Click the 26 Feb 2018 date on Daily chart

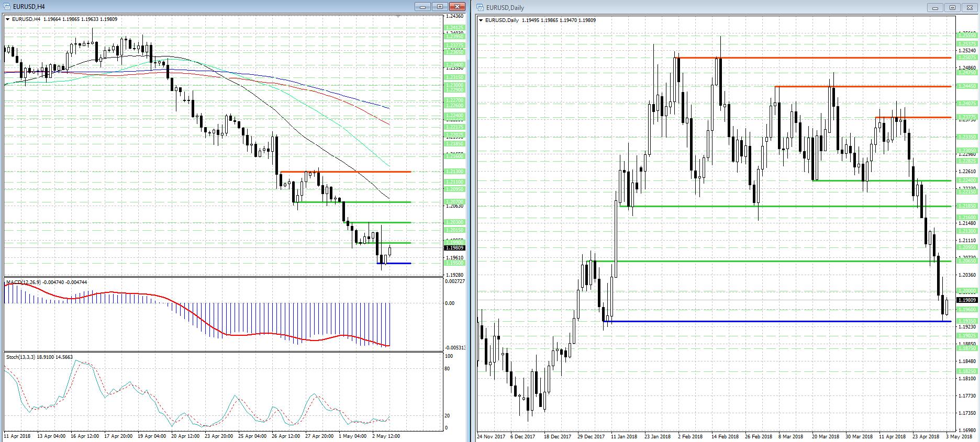pos(759,437)
